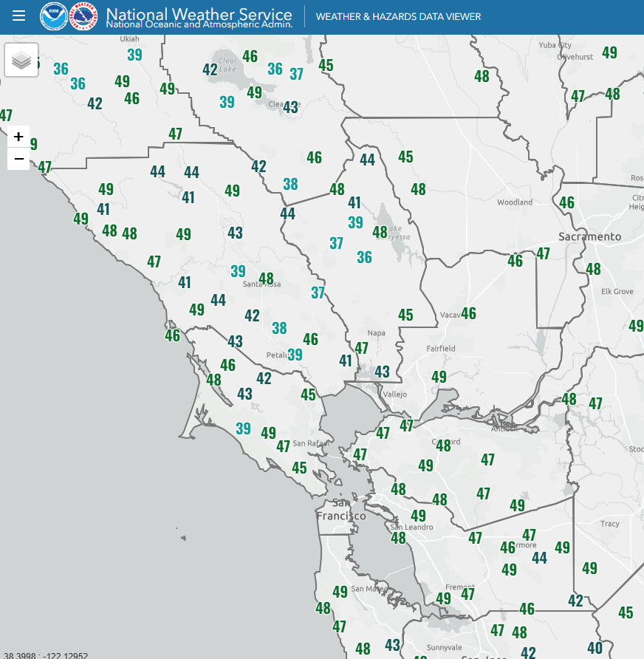This screenshot has width=644, height=659.
Task: Click the 39 reading near Petaluma
Action: pos(295,355)
